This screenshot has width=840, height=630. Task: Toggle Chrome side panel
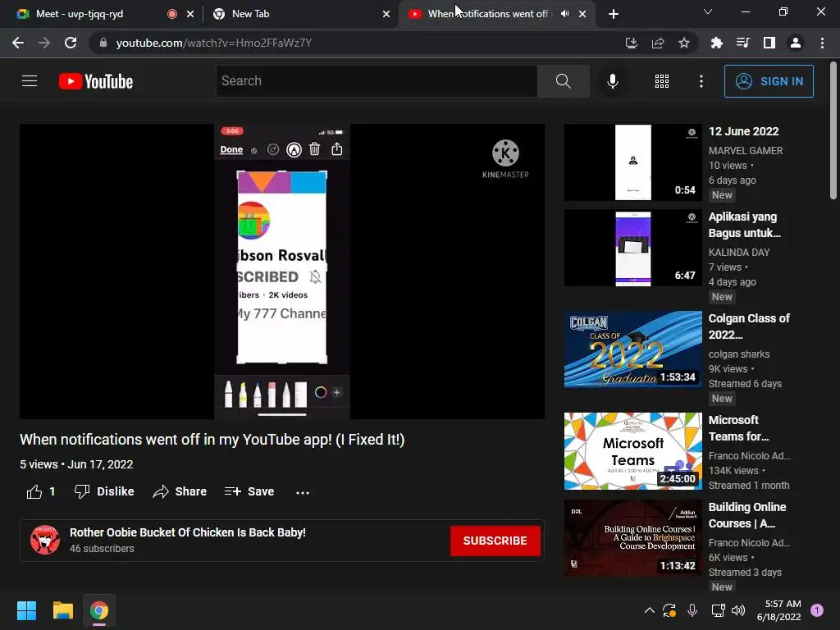(769, 43)
